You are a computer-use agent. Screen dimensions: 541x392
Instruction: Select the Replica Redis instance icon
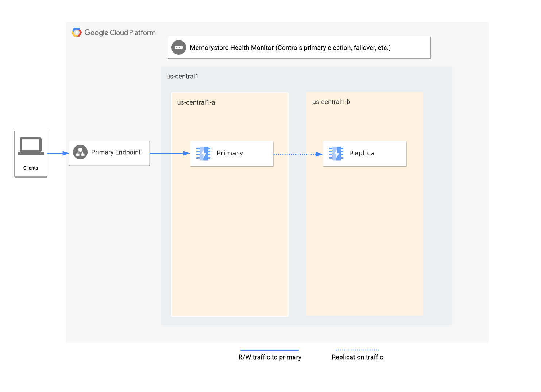(x=336, y=153)
